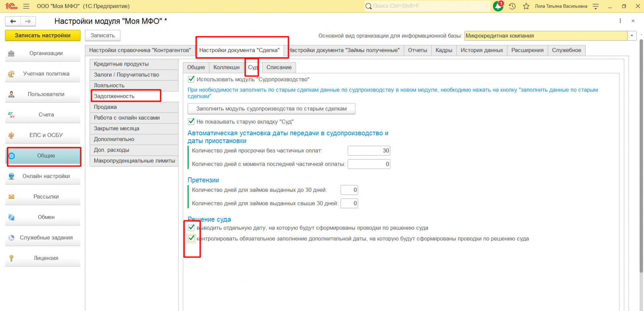Switch to the Расширения tab

527,50
